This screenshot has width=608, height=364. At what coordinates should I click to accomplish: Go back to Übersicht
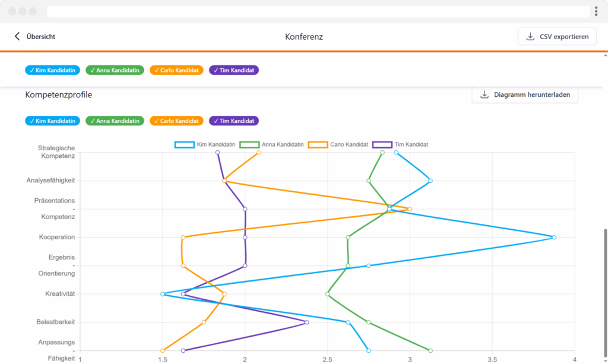(x=40, y=37)
